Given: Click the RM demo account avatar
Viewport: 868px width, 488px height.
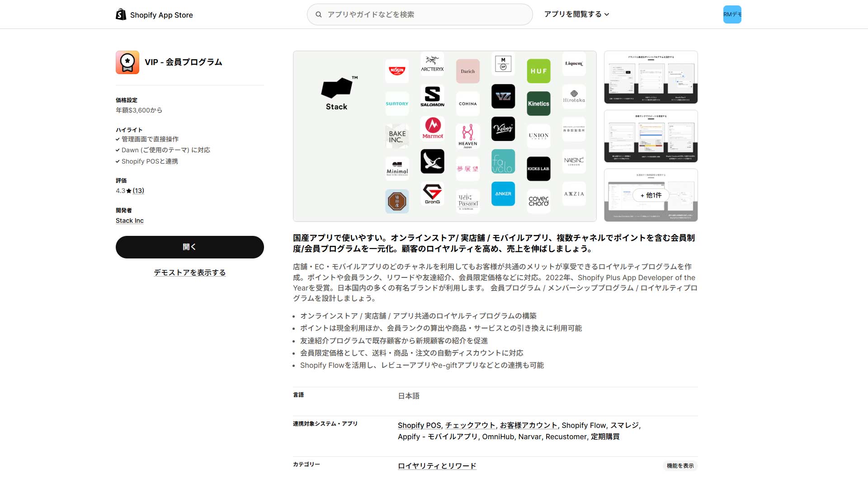Looking at the screenshot, I should coord(732,14).
